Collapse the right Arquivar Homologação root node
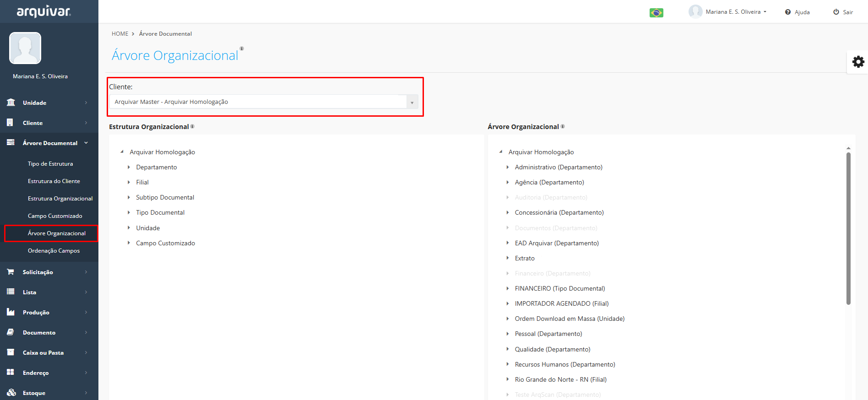The width and height of the screenshot is (868, 400). point(501,151)
